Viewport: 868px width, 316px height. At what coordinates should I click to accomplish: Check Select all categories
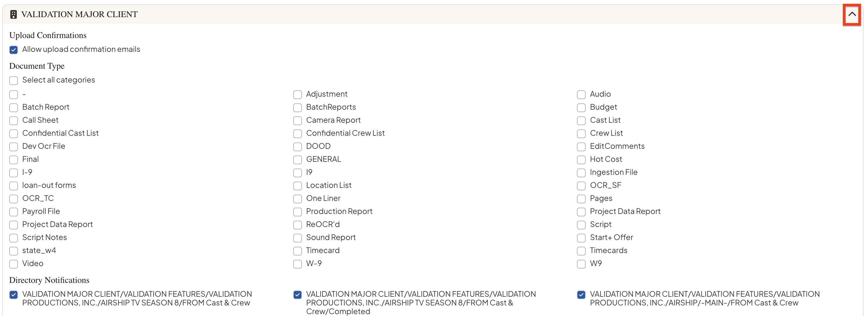[x=14, y=81]
